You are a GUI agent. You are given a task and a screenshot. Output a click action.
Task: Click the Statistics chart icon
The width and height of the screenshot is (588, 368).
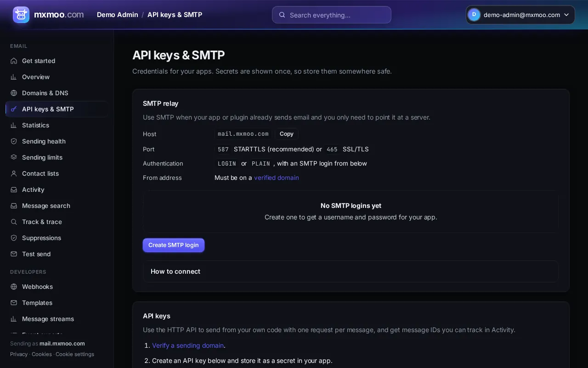14,125
